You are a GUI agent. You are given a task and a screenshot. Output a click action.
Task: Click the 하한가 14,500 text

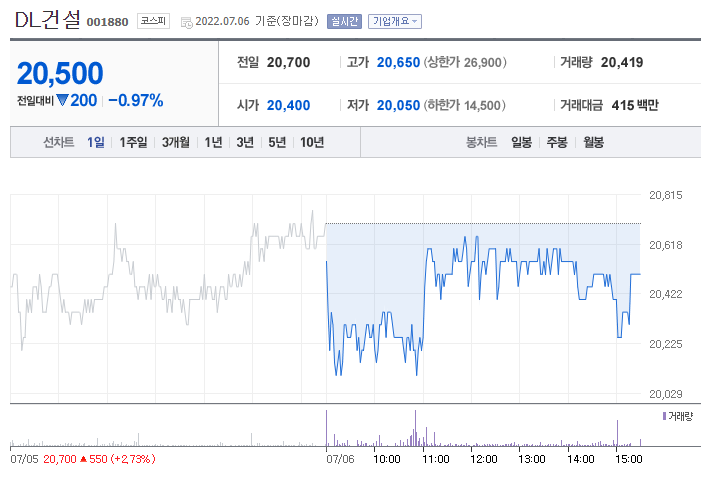[465, 105]
